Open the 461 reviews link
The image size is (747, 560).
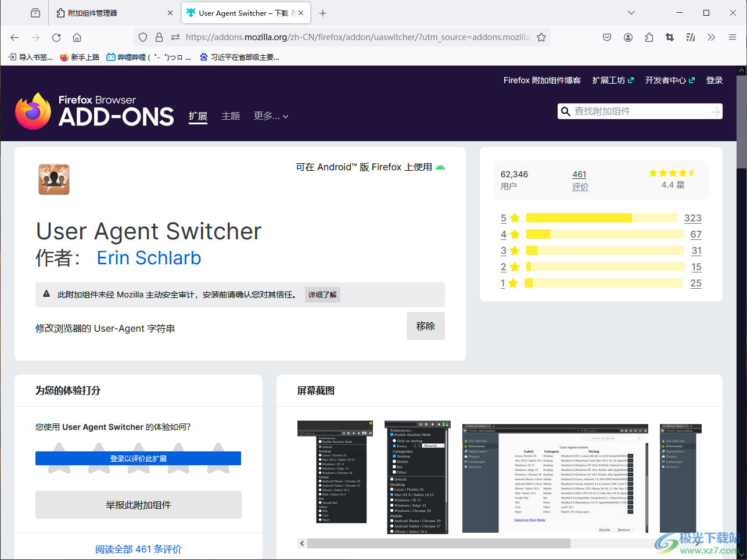tap(580, 180)
